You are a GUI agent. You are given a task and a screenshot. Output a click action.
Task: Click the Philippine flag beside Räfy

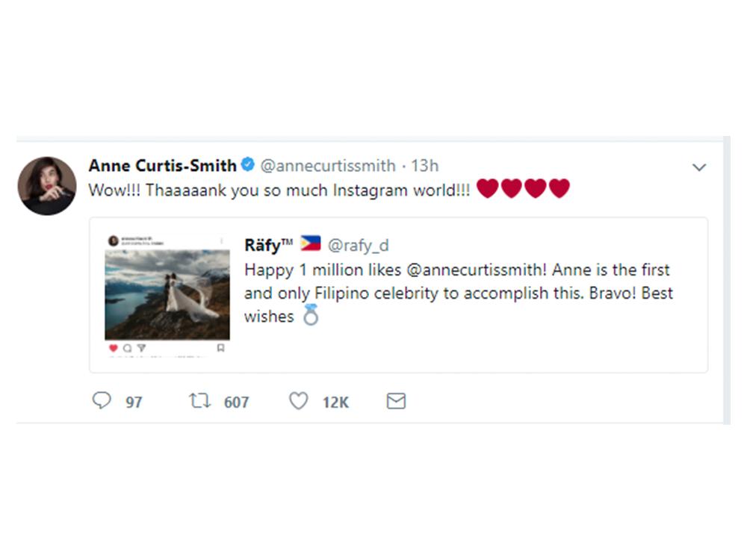(x=310, y=244)
